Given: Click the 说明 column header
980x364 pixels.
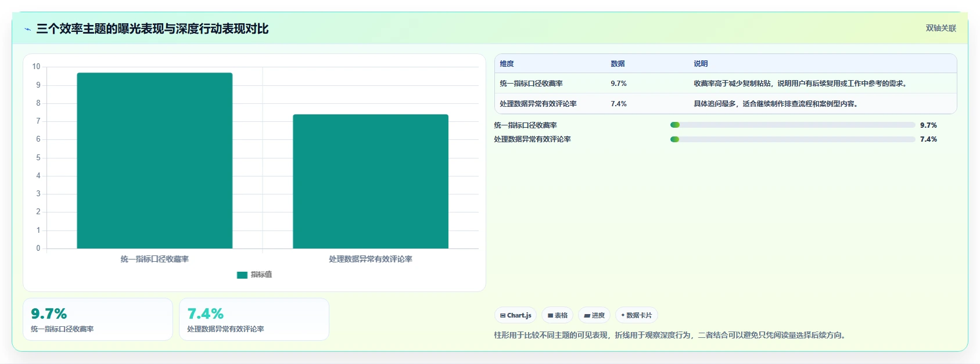Looking at the screenshot, I should (701, 64).
